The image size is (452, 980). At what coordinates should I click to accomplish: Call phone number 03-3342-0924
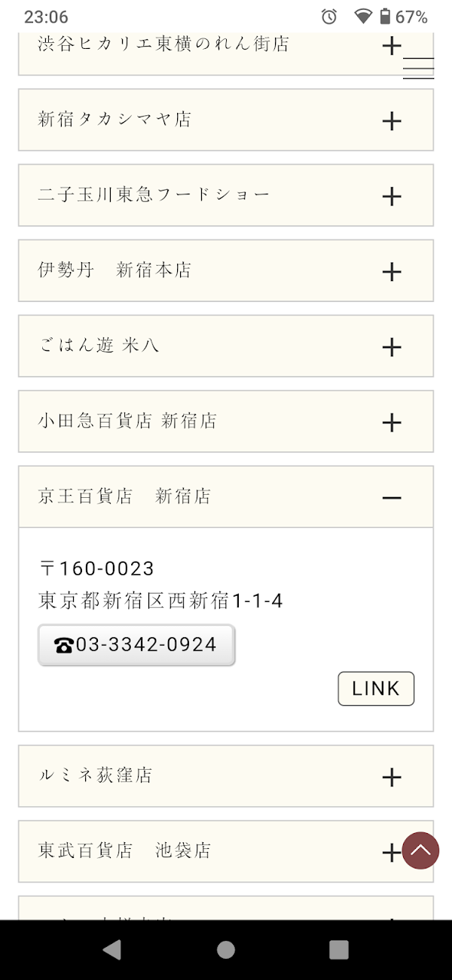click(136, 645)
